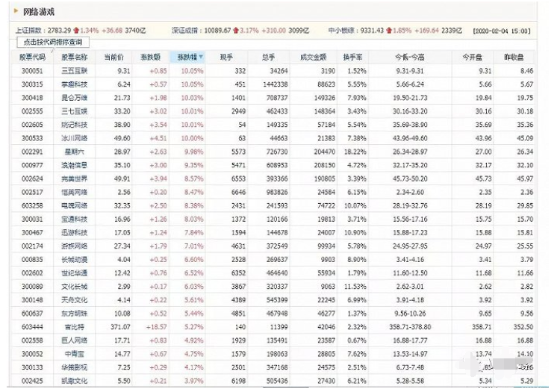Open stock code 000835
This screenshot has height=392, width=557.
pyautogui.click(x=32, y=259)
